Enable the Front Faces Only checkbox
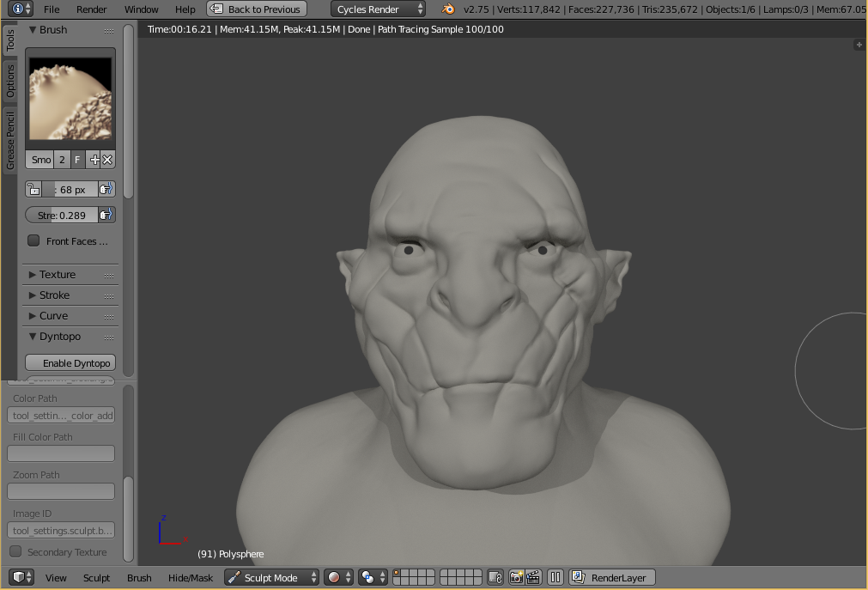The height and width of the screenshot is (590, 868). pos(34,241)
